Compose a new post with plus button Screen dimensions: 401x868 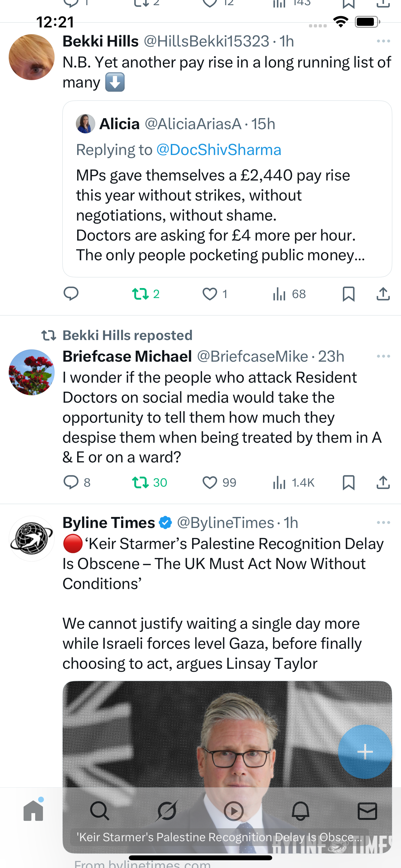coord(365,751)
